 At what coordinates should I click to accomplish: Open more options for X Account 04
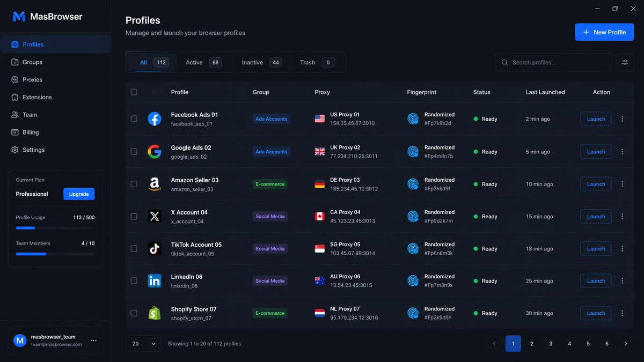(x=623, y=216)
